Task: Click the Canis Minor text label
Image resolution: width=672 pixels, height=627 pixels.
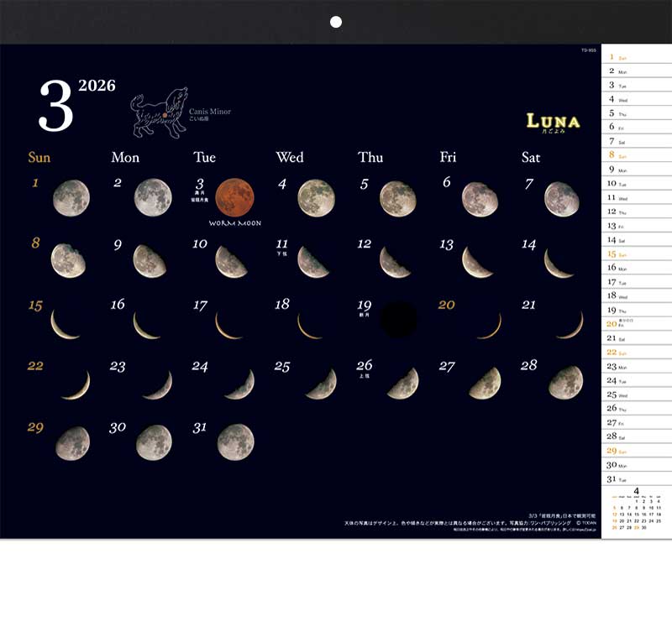Action: (x=210, y=112)
